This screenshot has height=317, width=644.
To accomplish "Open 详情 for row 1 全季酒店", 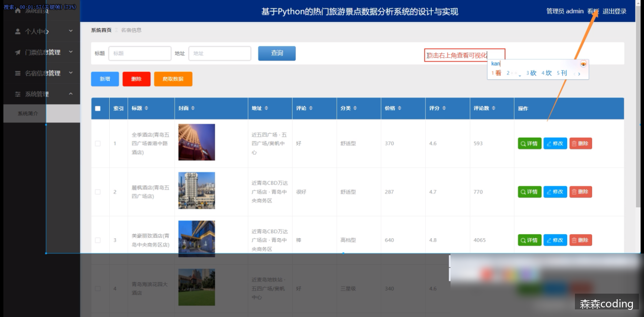I will pos(530,144).
